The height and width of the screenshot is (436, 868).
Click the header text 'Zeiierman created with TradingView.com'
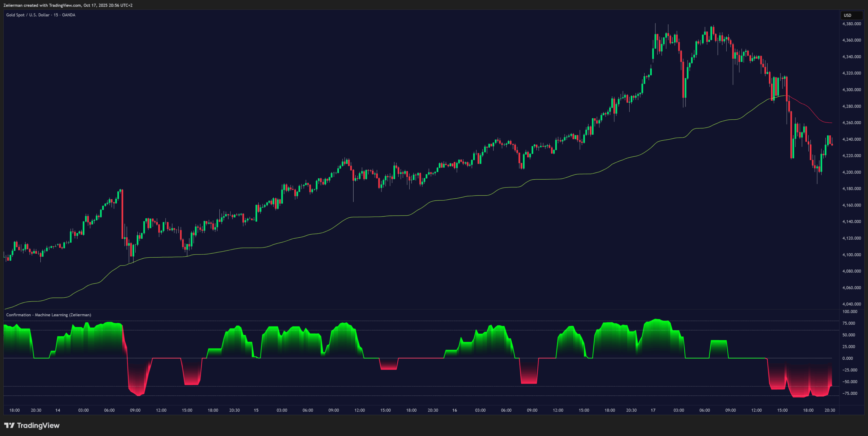(42, 5)
